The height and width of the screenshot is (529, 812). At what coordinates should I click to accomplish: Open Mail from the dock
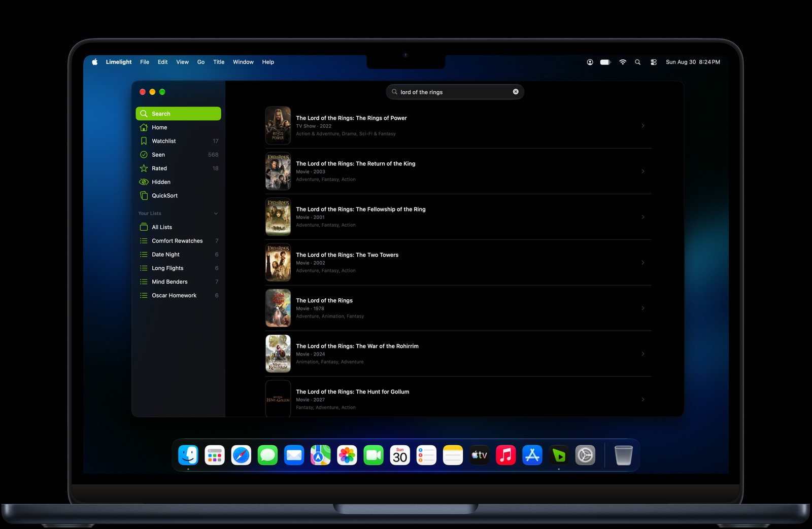(x=294, y=455)
